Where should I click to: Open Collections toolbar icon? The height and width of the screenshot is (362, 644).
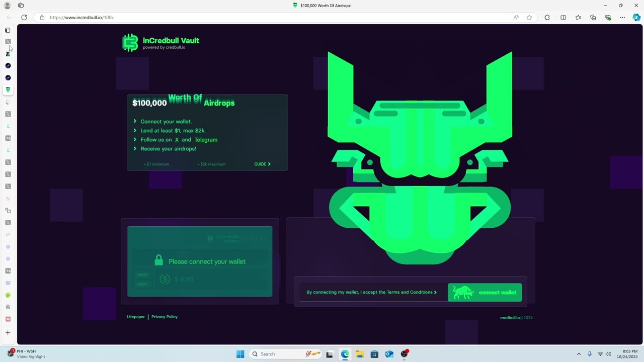pos(593,17)
